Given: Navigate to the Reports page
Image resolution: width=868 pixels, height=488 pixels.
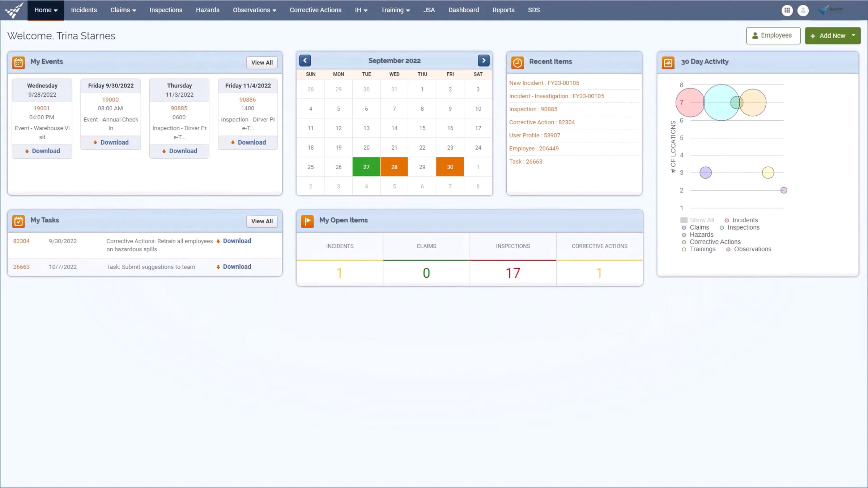Looking at the screenshot, I should click(x=503, y=10).
